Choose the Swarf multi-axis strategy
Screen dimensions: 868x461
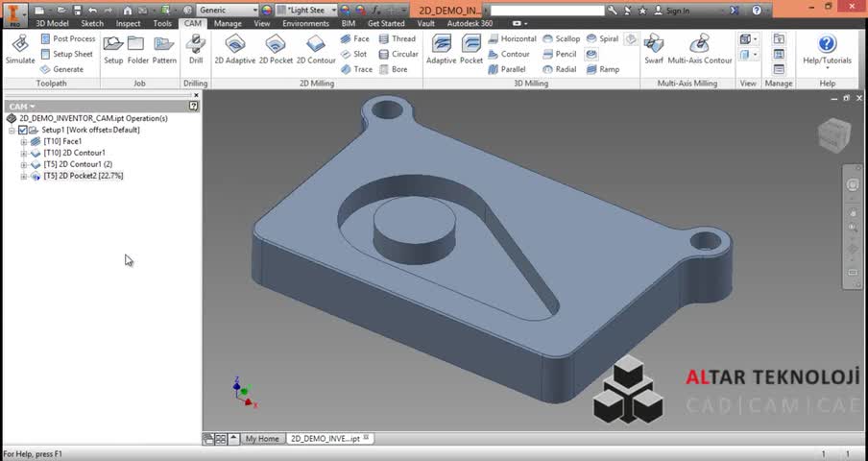(654, 49)
